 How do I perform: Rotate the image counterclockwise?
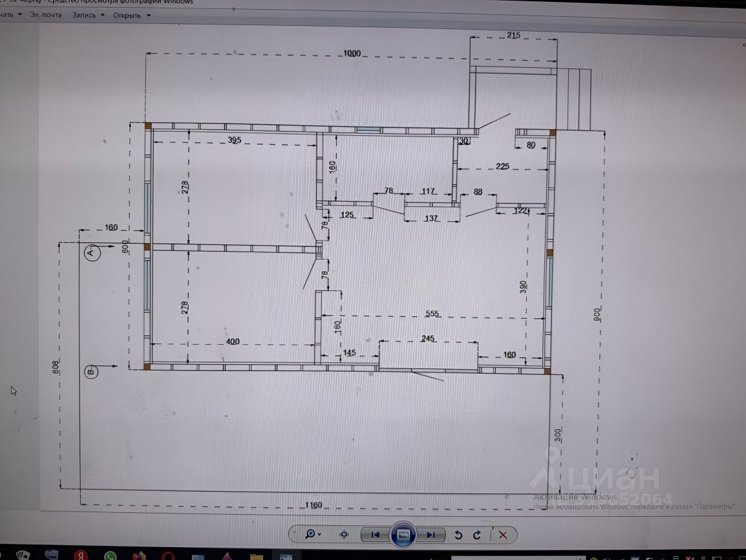pyautogui.click(x=458, y=535)
